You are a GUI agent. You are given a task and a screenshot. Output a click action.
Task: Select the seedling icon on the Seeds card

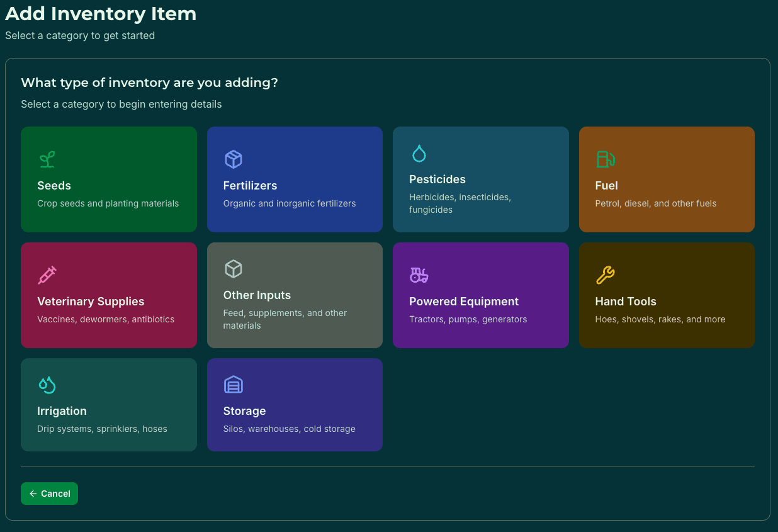coord(47,159)
